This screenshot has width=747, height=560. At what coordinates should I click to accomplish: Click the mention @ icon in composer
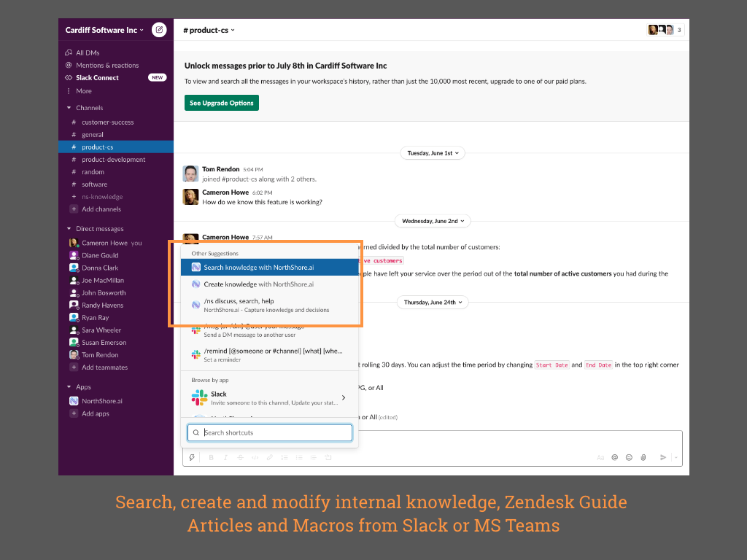(614, 457)
